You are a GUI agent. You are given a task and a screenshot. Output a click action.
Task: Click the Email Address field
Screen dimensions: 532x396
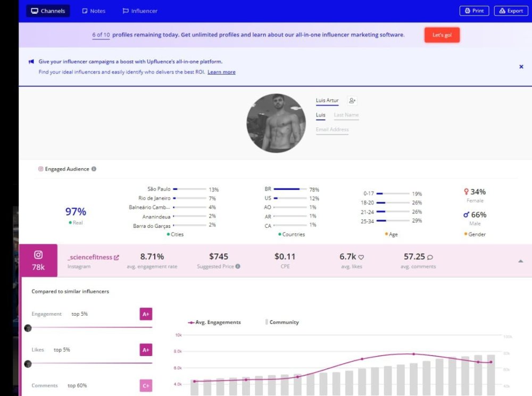pyautogui.click(x=332, y=130)
